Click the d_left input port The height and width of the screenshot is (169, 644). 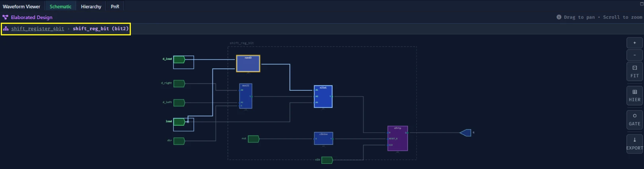click(179, 103)
